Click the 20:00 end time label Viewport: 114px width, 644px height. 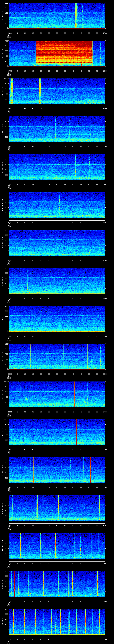[x=105, y=147]
